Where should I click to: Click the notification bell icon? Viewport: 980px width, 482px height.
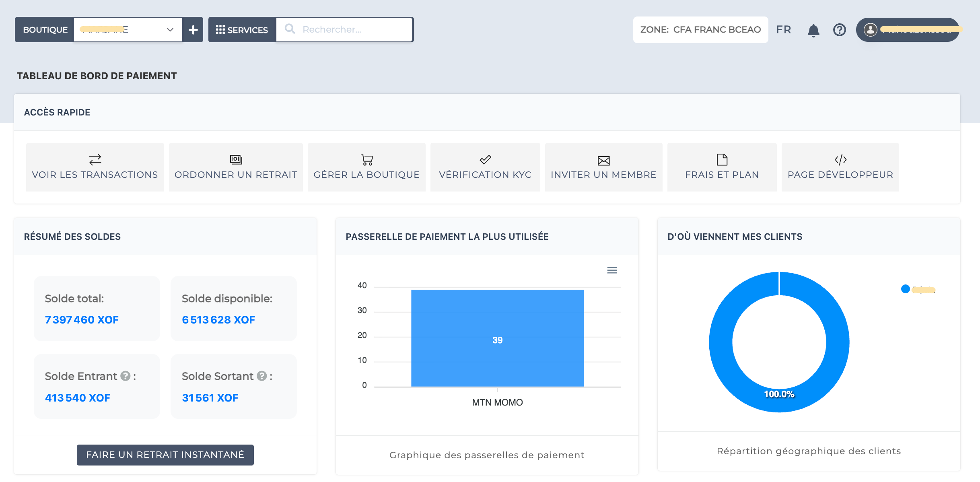(813, 30)
